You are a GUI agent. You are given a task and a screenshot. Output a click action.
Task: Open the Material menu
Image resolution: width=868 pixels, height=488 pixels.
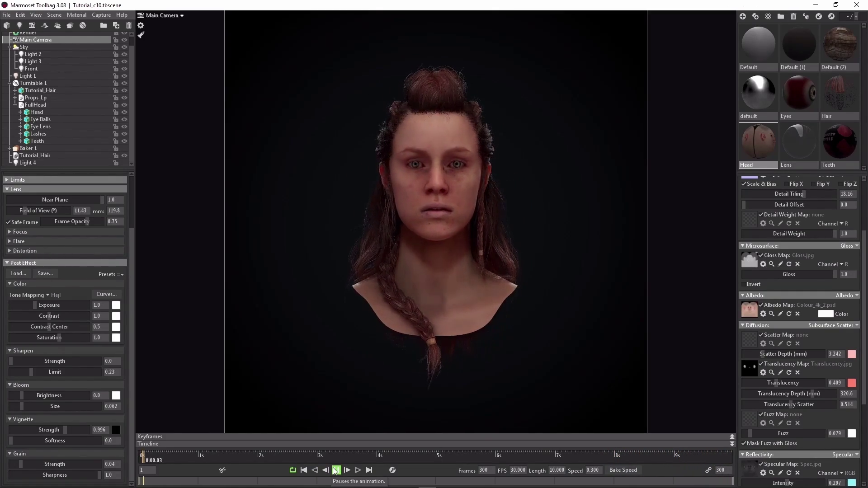pyautogui.click(x=76, y=15)
